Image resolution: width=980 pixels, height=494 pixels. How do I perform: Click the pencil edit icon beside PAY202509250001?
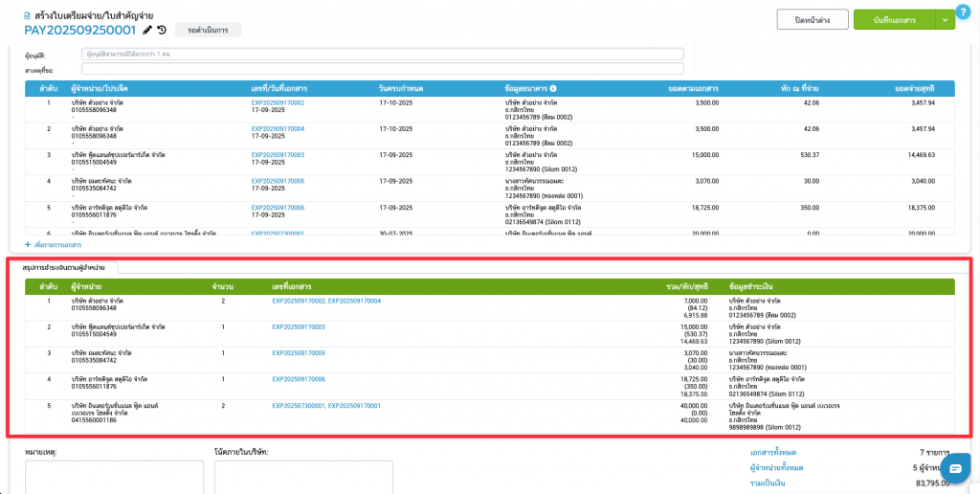(147, 31)
